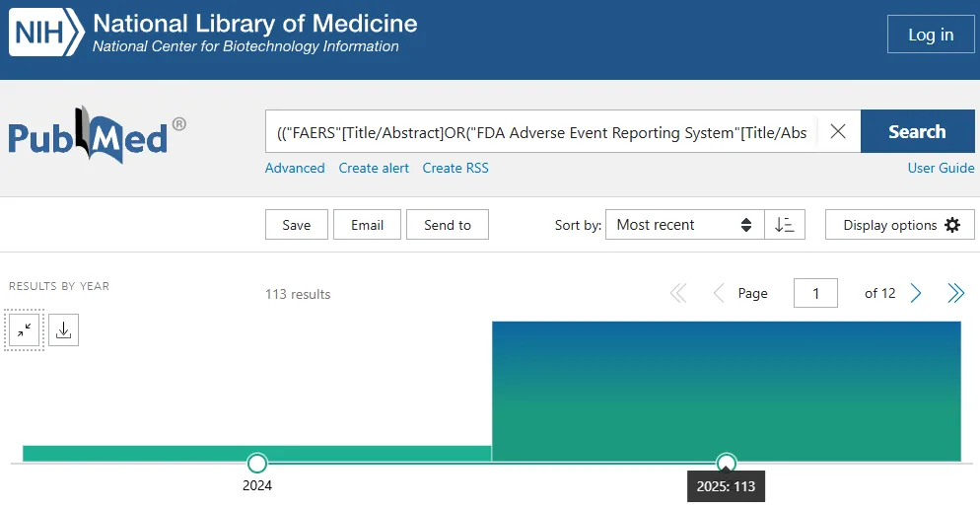The image size is (980, 509).
Task: Click the page number input box
Action: click(x=815, y=293)
